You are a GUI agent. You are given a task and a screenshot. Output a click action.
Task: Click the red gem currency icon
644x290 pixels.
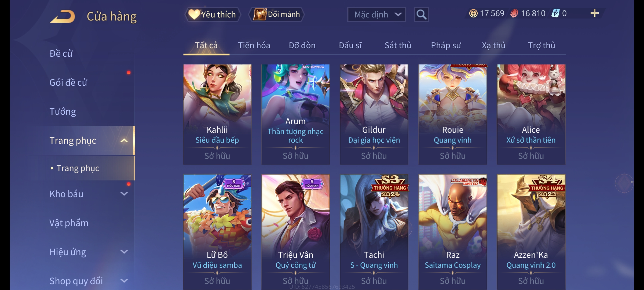pos(514,13)
